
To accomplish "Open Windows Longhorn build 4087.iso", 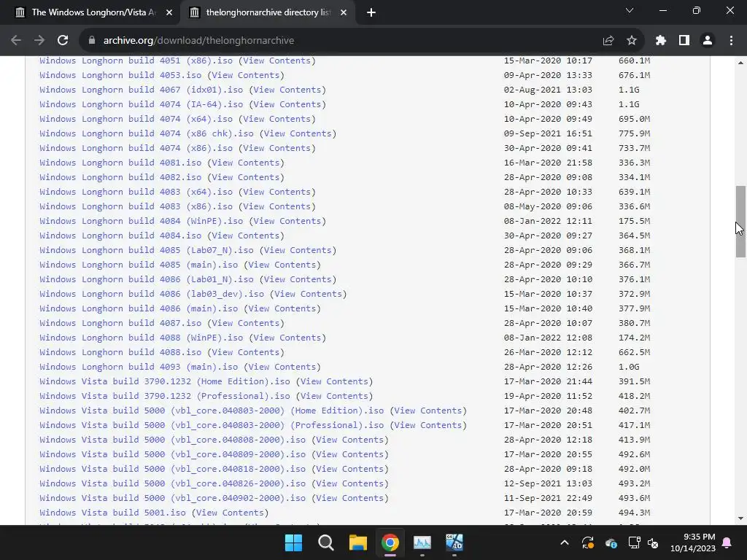I will tap(120, 323).
